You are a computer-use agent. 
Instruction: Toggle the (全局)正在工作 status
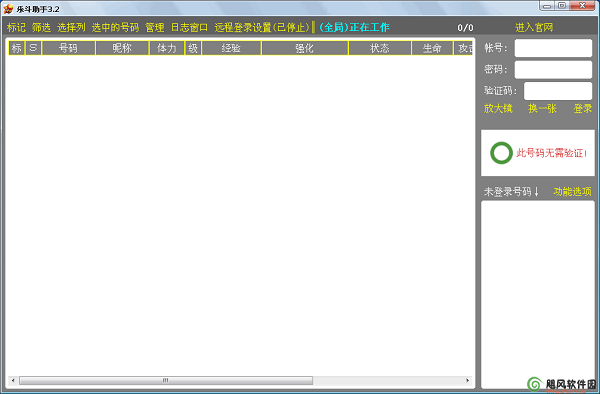tap(354, 28)
